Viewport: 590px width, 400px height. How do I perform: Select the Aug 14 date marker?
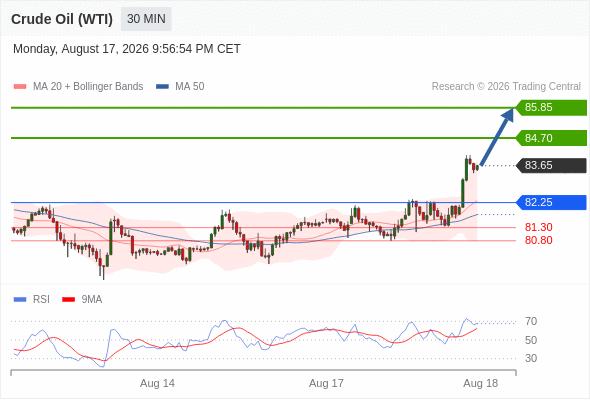coord(157,383)
